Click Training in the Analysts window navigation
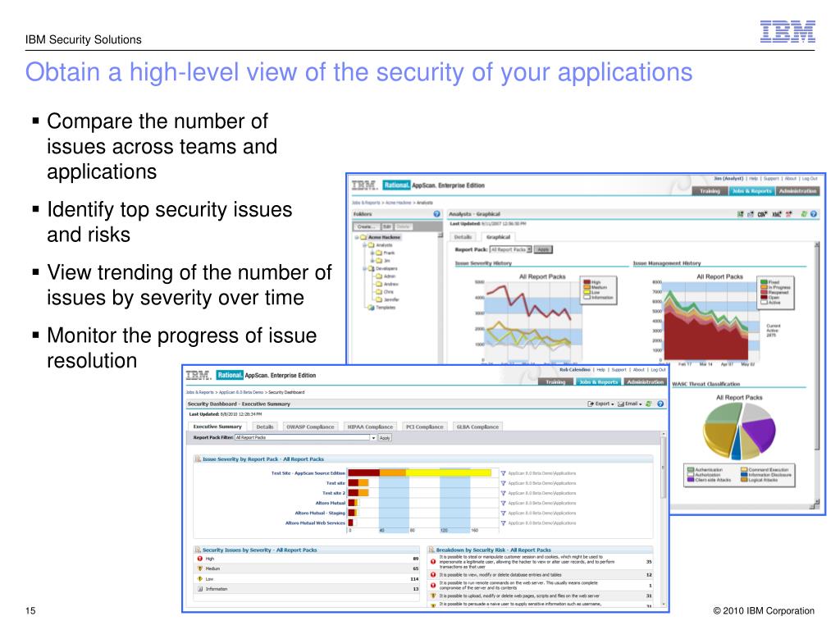 (x=710, y=191)
